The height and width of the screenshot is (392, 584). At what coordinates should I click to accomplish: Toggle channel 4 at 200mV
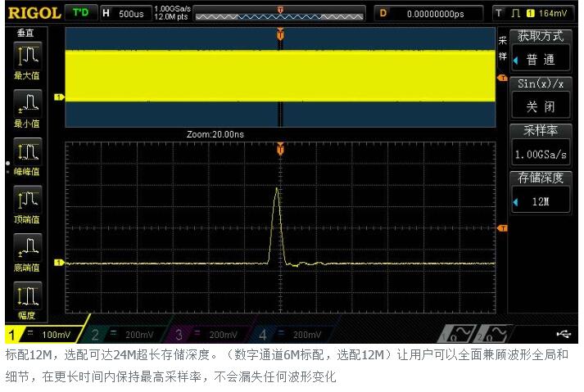click(292, 334)
